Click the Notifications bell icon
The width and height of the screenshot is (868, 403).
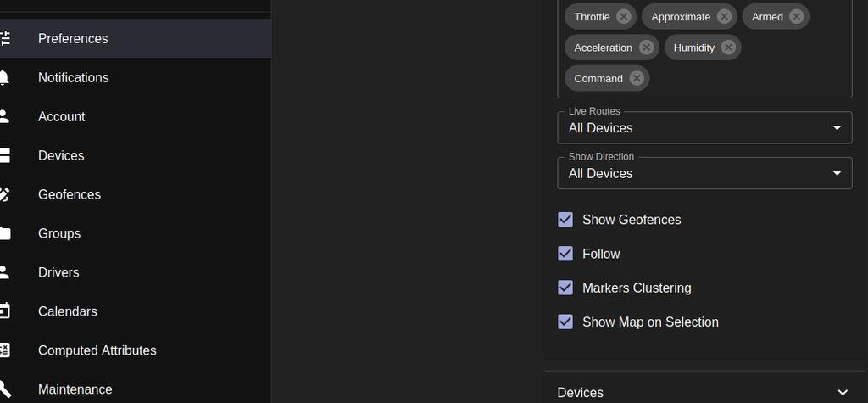pyautogui.click(x=4, y=78)
